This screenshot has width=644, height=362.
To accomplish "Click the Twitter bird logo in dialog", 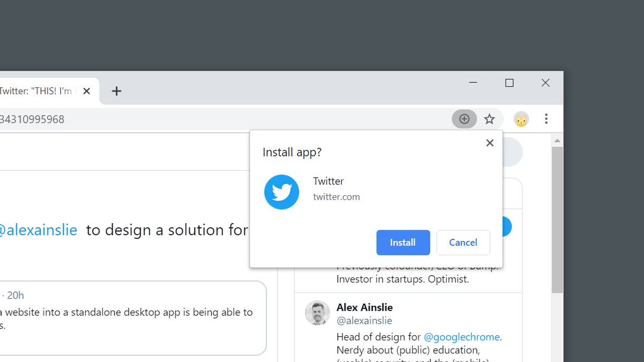I will point(282,191).
